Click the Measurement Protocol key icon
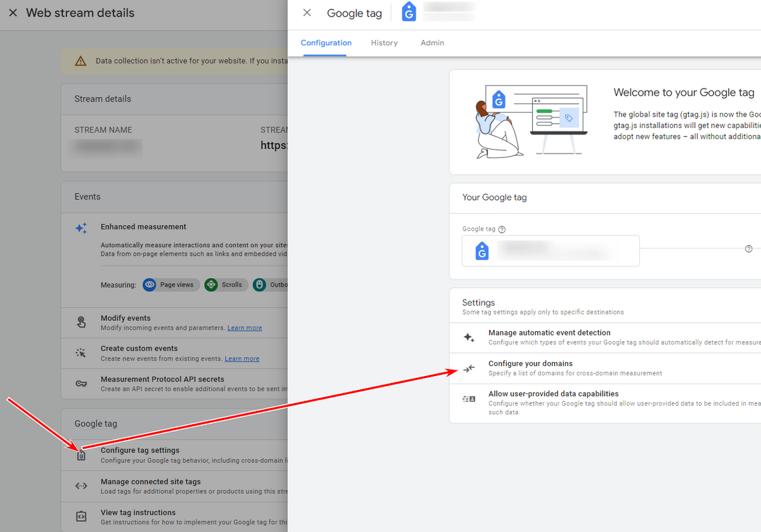This screenshot has height=532, width=761. (x=81, y=384)
